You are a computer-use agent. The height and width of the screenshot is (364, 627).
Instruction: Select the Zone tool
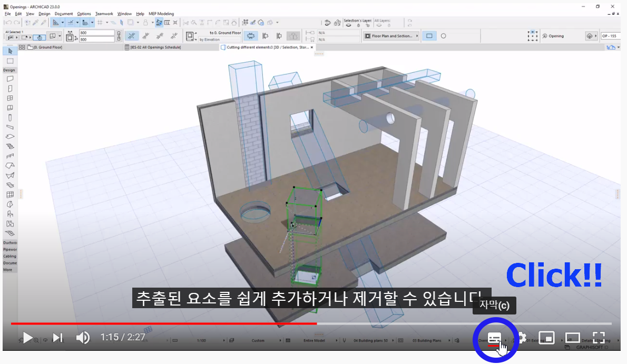[10, 223]
